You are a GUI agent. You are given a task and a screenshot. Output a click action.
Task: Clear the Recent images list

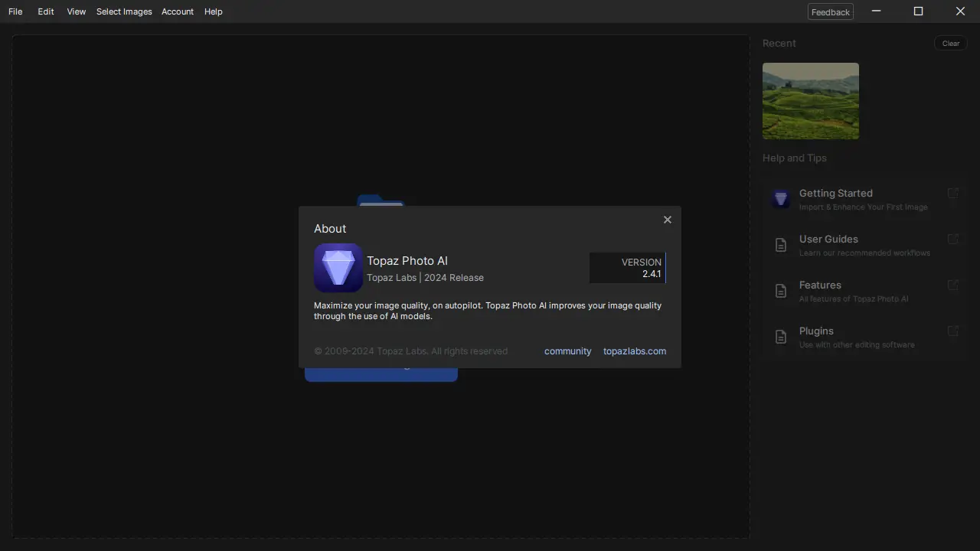[x=951, y=43]
